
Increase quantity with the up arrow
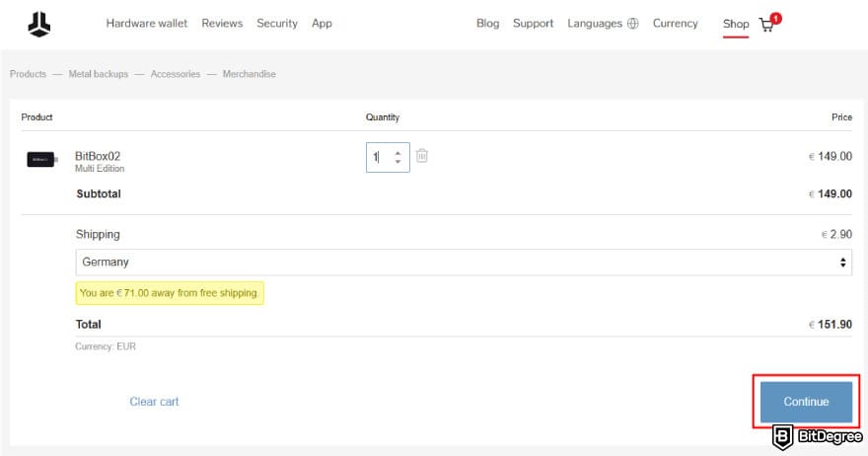tap(398, 153)
